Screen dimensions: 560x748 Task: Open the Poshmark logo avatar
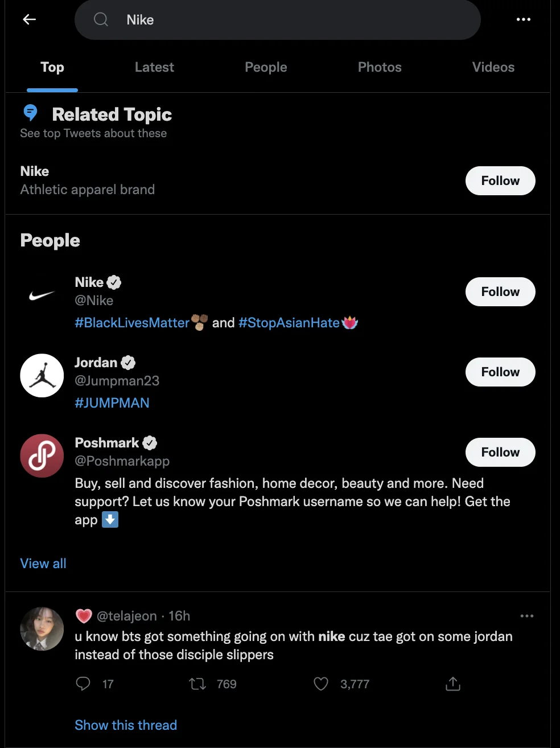pos(42,456)
